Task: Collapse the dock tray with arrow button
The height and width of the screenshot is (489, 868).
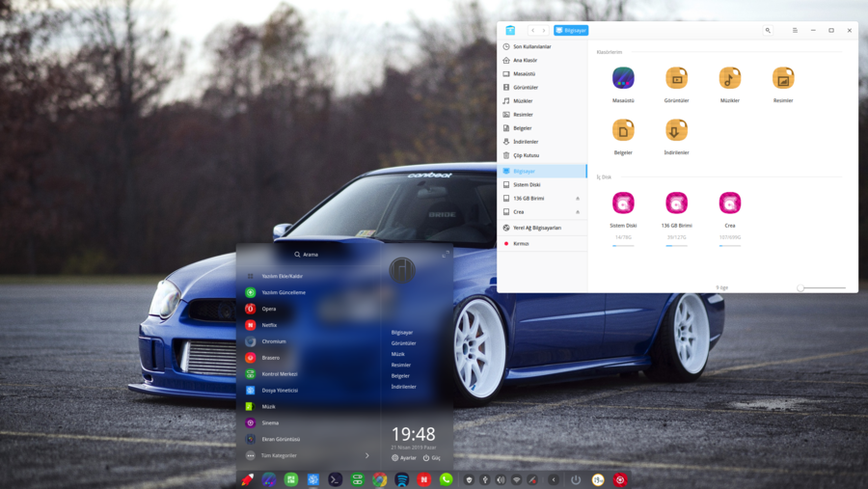Action: pos(554,479)
